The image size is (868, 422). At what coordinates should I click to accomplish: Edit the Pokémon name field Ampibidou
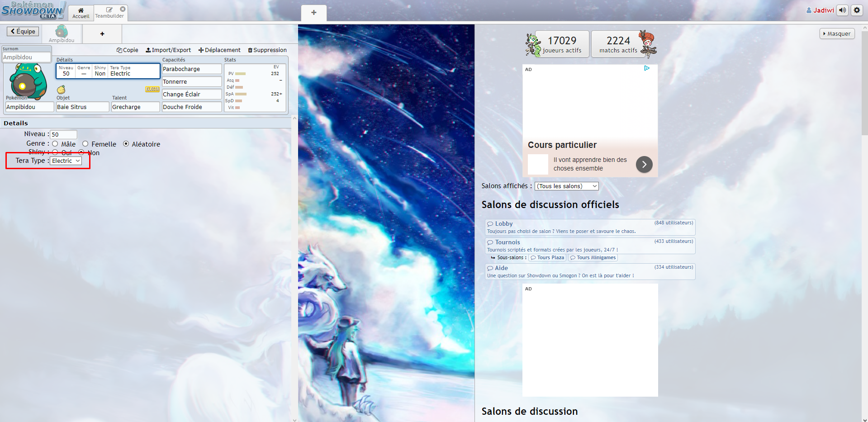pos(29,107)
